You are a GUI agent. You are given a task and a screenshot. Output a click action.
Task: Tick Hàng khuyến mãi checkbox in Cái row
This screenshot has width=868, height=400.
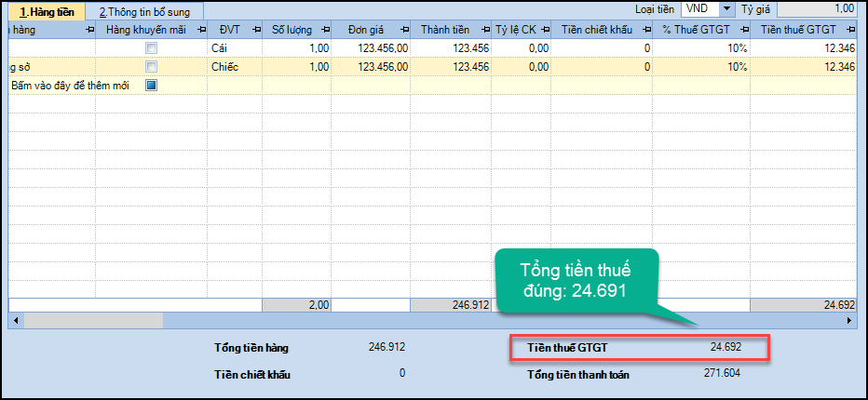pos(151,48)
